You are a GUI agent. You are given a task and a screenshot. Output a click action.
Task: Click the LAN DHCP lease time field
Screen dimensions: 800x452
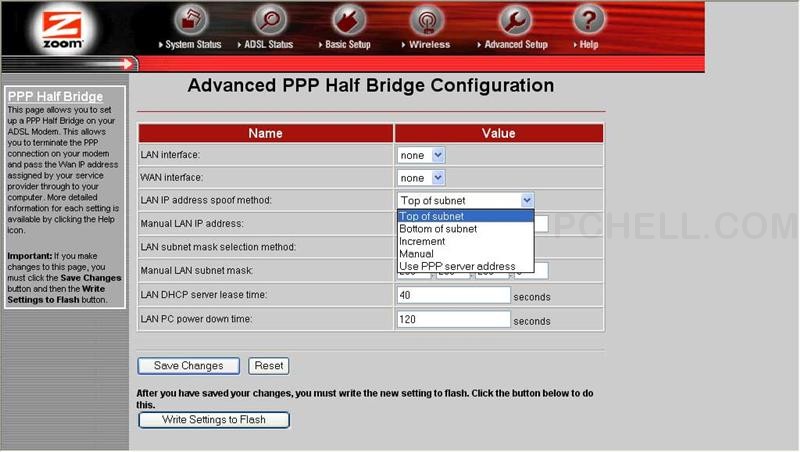click(x=454, y=296)
